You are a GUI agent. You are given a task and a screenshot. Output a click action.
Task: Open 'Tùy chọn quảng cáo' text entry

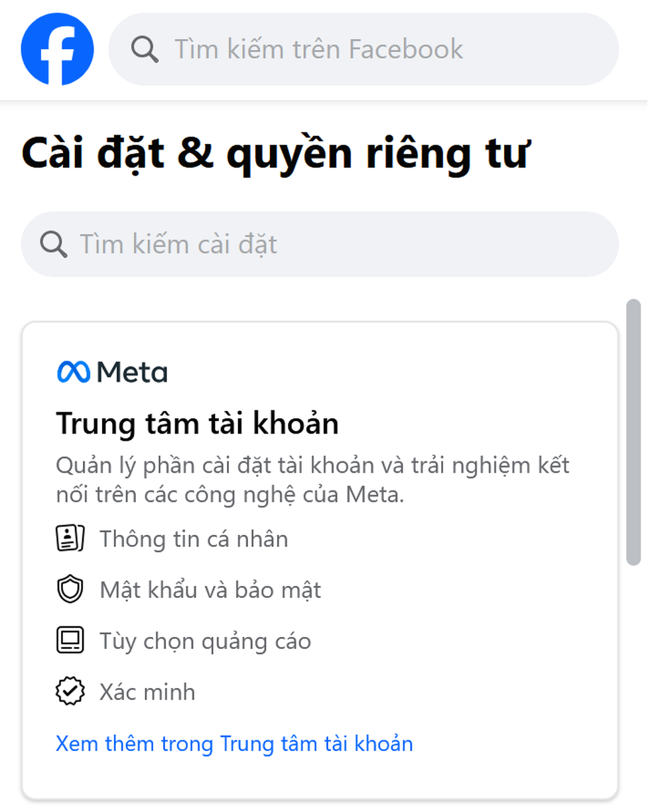[x=205, y=641]
